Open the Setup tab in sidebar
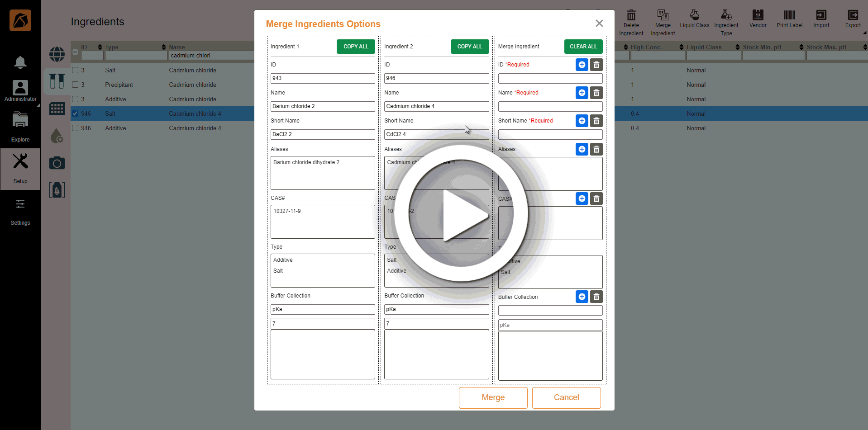Viewport: 868px width, 430px height. click(x=20, y=168)
